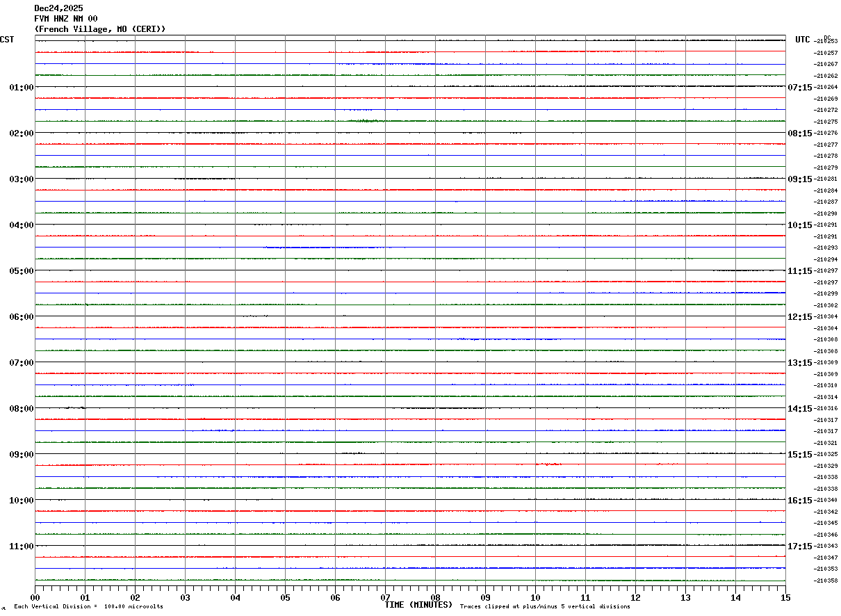This screenshot has width=841, height=616.
Task: Click minute tick label 13 on time axis
Action: pyautogui.click(x=685, y=597)
